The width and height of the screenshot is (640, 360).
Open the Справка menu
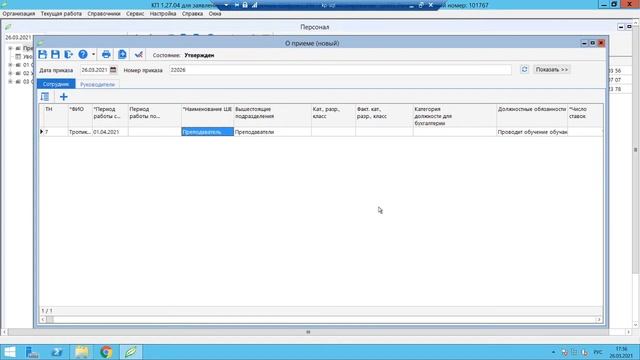pyautogui.click(x=192, y=13)
